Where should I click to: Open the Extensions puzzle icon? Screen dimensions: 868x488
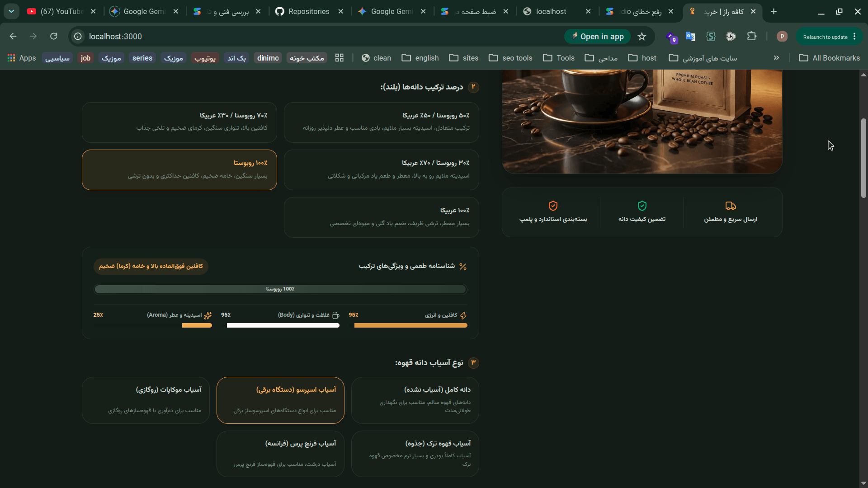coord(752,37)
